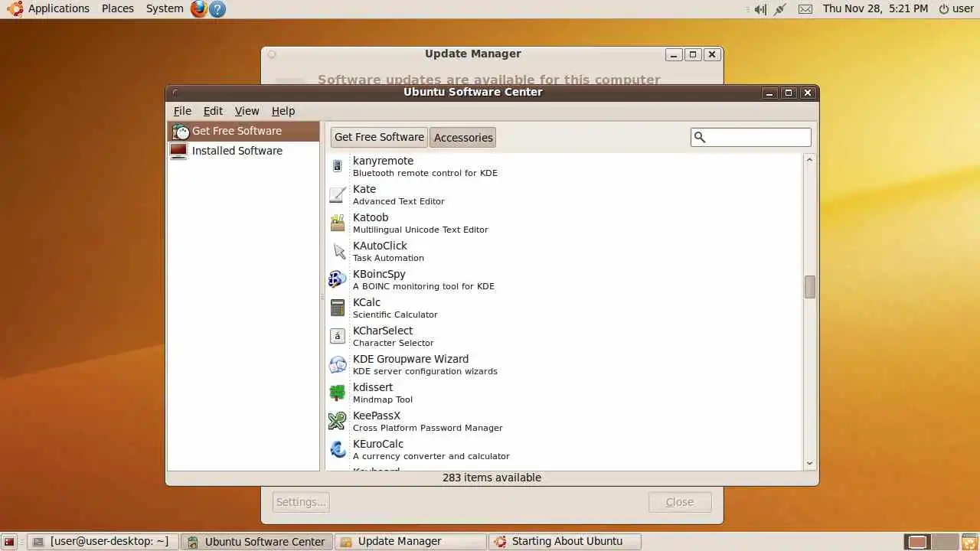
Task: Click the volume speaker tray icon
Action: [759, 9]
